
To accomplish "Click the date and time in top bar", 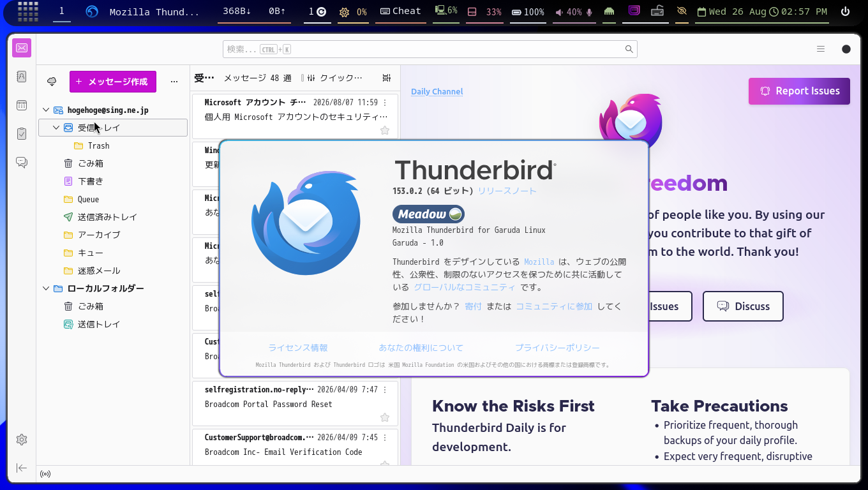I will 762,11.
